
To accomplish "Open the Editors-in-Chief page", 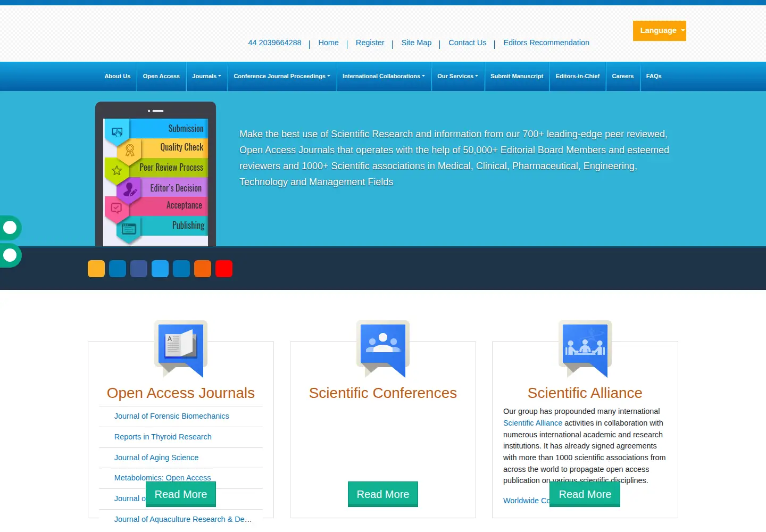I will click(578, 76).
